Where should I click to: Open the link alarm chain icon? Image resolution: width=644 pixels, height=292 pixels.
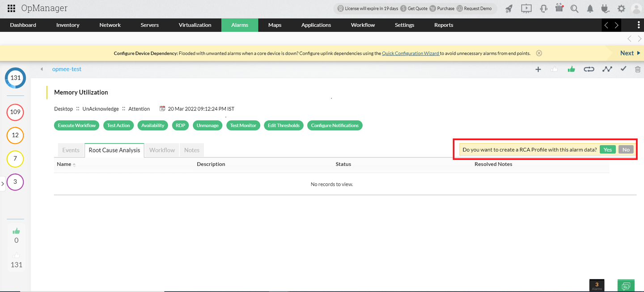[x=589, y=69]
